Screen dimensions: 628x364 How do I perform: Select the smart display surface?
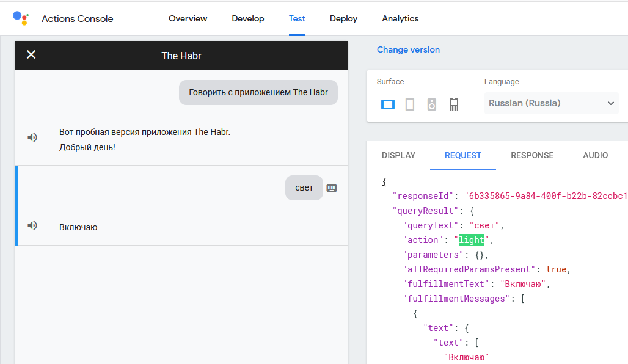pyautogui.click(x=388, y=104)
